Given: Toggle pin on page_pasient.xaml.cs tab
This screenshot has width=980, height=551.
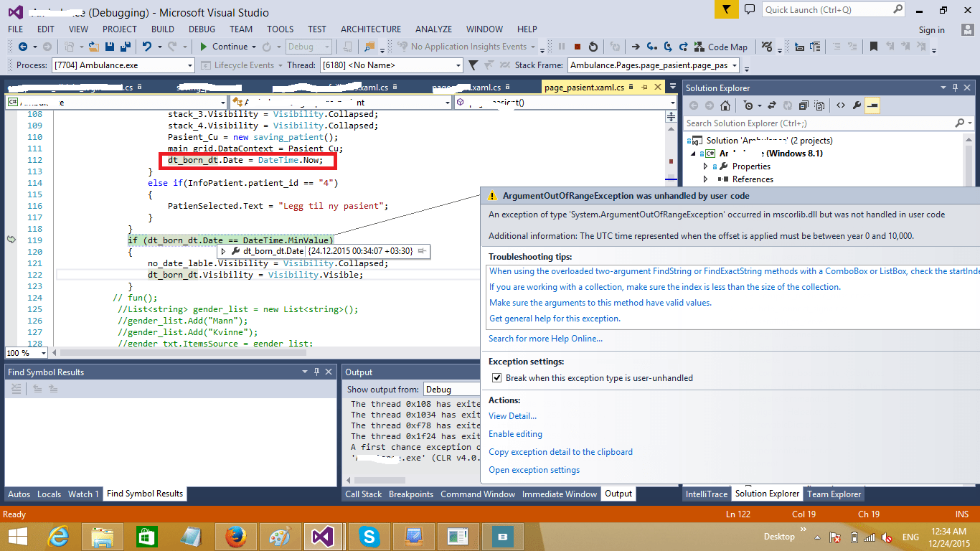Looking at the screenshot, I should pyautogui.click(x=644, y=88).
